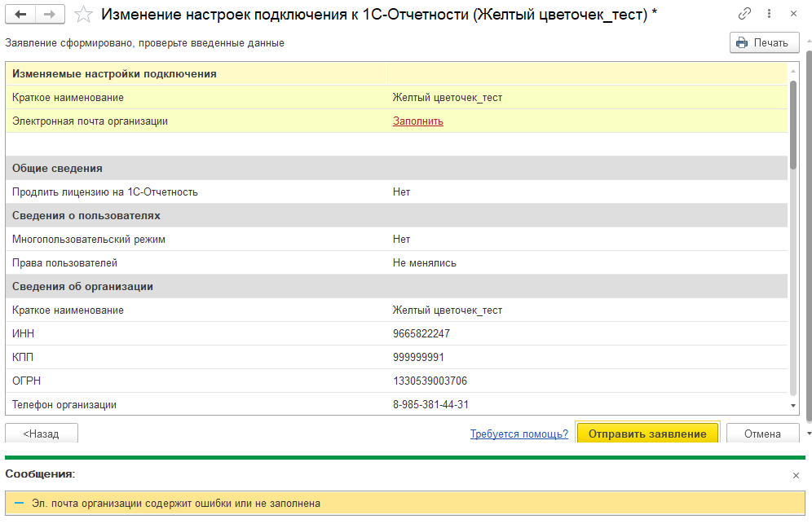This screenshot has height=524, width=812.
Task: Click the Отмена button
Action: click(762, 434)
